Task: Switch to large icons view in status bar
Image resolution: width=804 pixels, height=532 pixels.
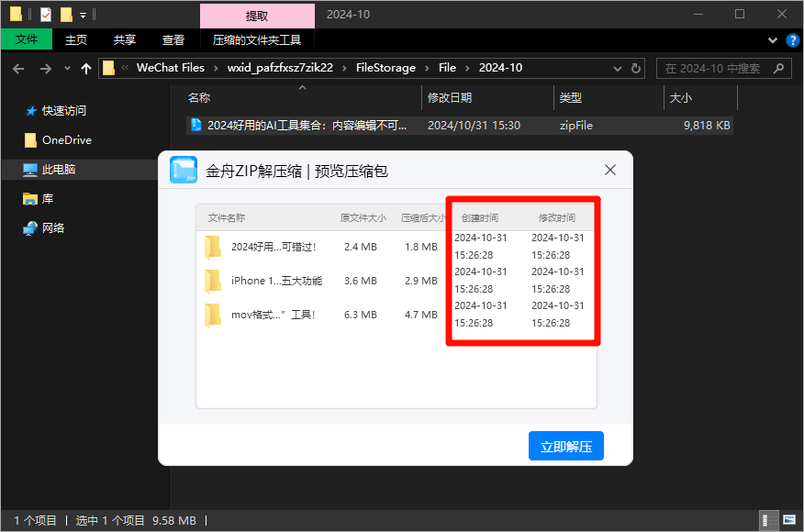Action: [789, 520]
